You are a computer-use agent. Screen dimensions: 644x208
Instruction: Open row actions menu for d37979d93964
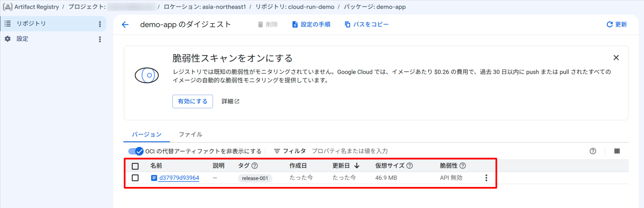tap(486, 178)
